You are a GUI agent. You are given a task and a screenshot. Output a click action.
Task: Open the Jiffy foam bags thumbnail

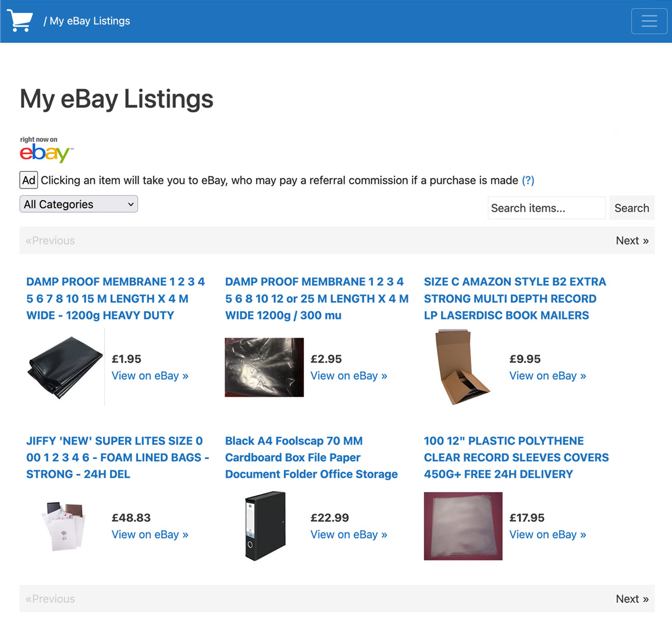[64, 526]
